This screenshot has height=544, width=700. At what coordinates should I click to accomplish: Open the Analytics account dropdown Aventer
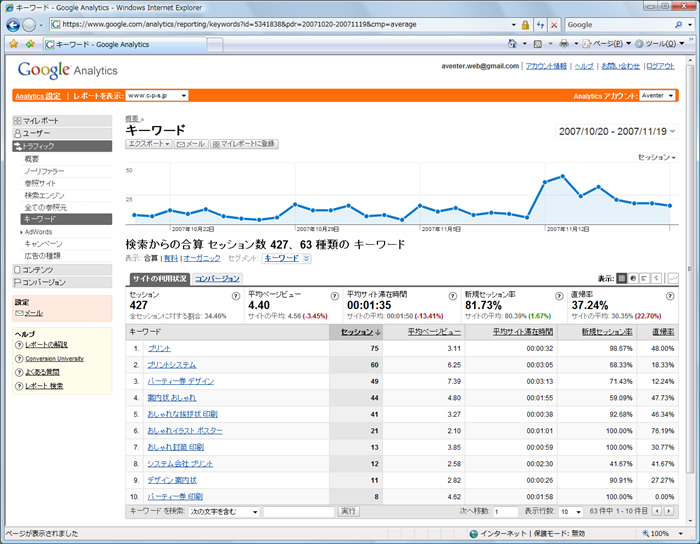[x=657, y=96]
